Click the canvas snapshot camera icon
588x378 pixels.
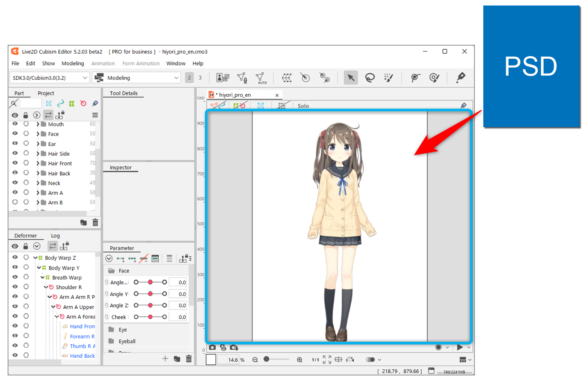(x=212, y=348)
